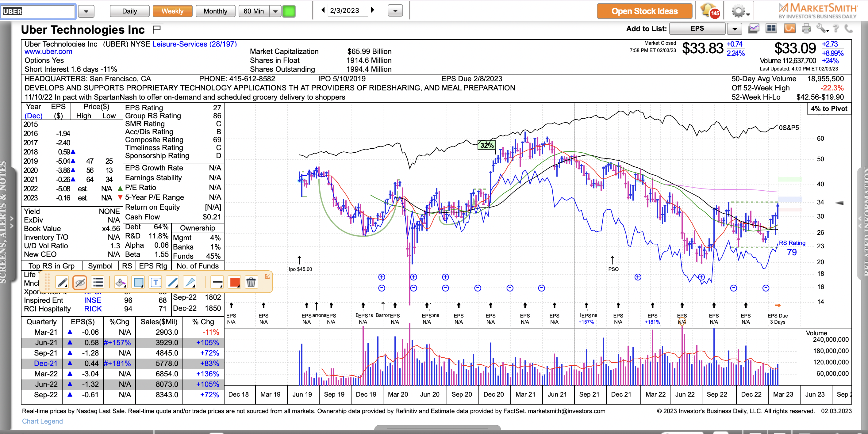Open the Chart Legend link
The width and height of the screenshot is (868, 434).
click(x=42, y=421)
